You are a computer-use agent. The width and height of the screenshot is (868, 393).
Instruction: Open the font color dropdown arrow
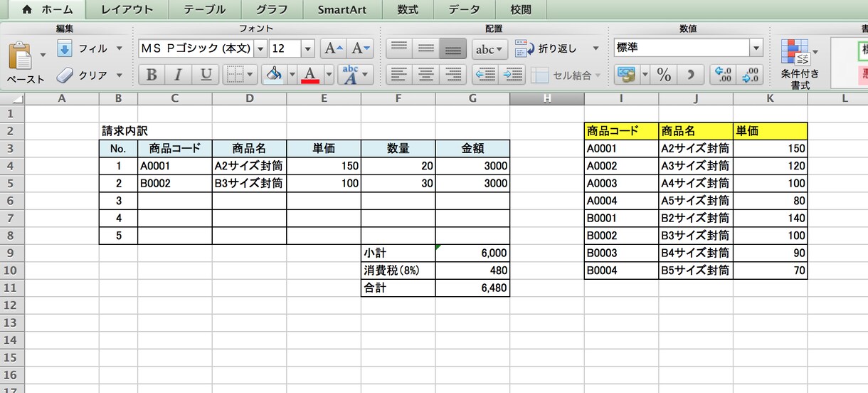click(329, 74)
